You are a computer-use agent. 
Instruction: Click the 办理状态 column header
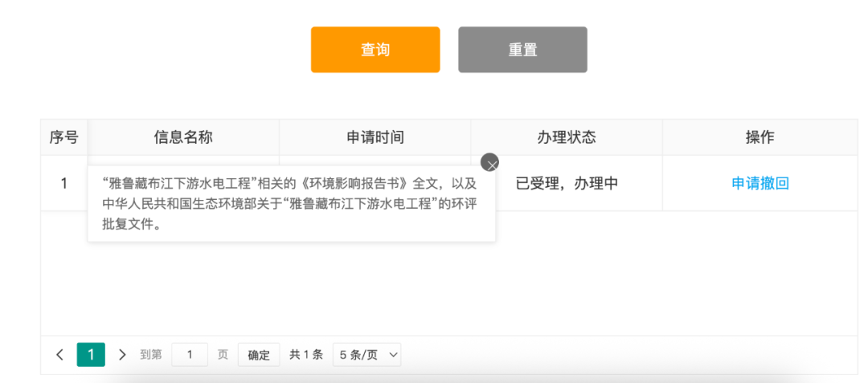point(567,137)
